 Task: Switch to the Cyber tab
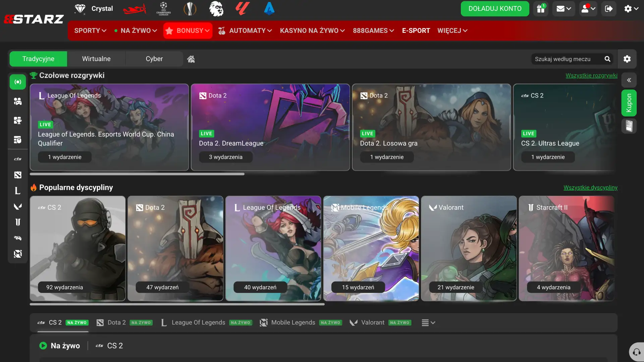point(154,59)
